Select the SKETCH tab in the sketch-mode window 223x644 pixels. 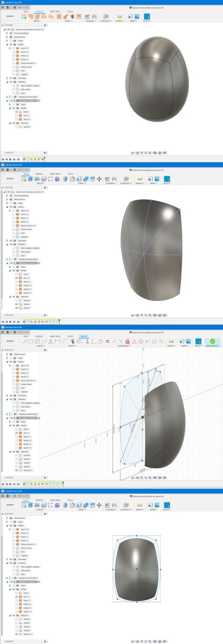[84, 336]
